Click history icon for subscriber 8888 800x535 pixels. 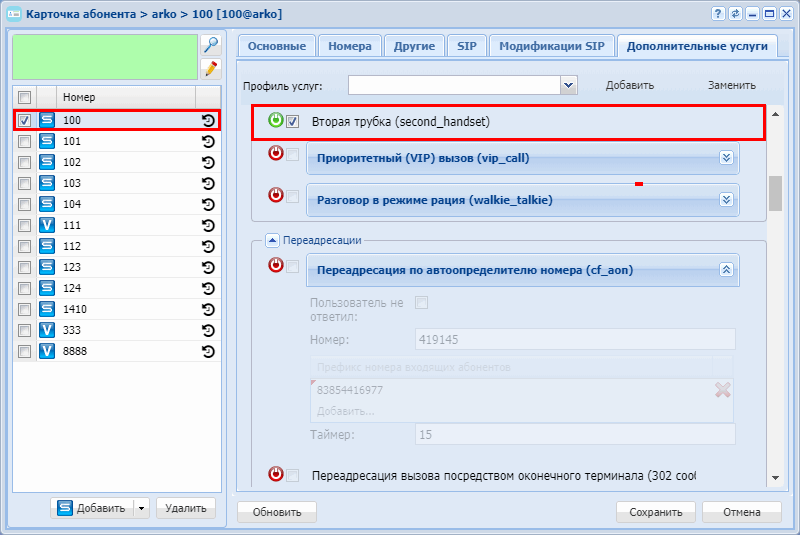click(x=208, y=351)
